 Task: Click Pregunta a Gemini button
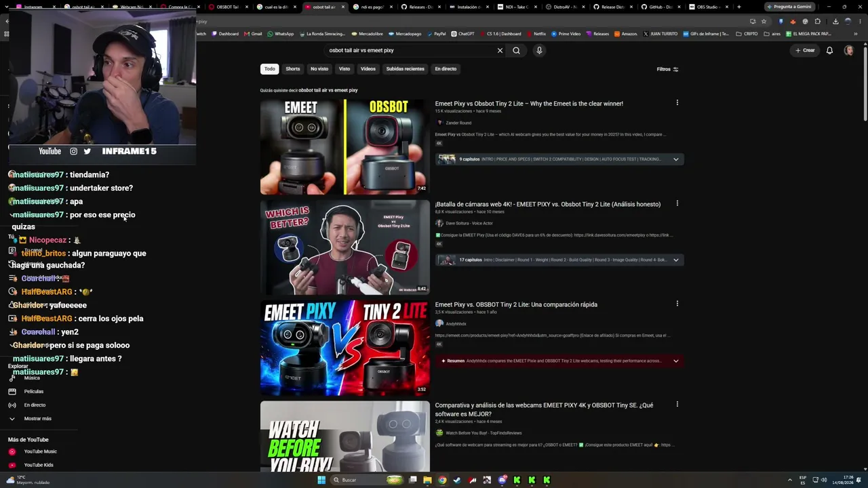(789, 7)
